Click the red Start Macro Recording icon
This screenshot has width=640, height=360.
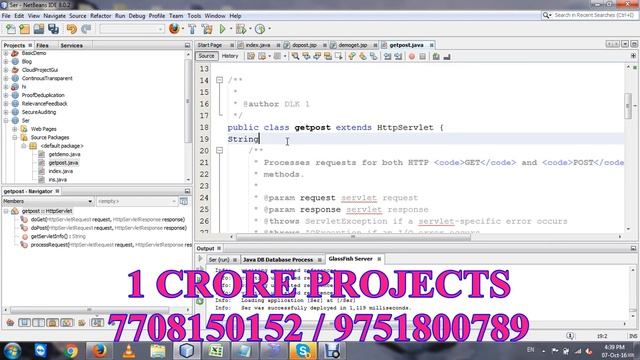(x=412, y=56)
